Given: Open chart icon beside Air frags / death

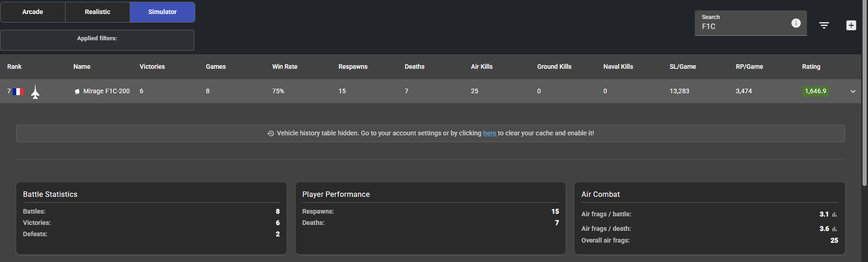Looking at the screenshot, I should point(834,229).
